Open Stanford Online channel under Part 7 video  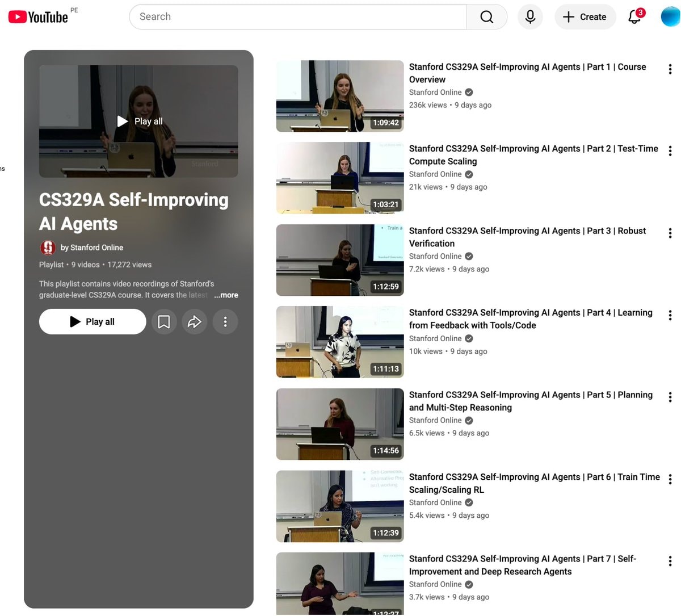coord(435,585)
